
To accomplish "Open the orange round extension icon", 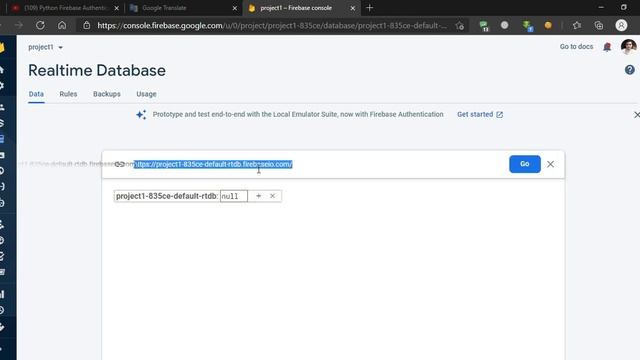I will [x=548, y=25].
